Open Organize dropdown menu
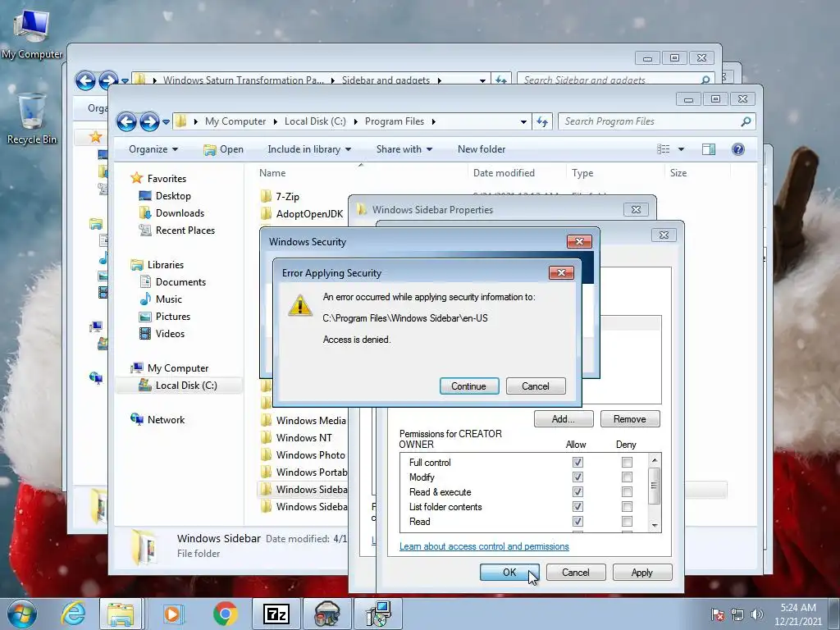 (153, 149)
